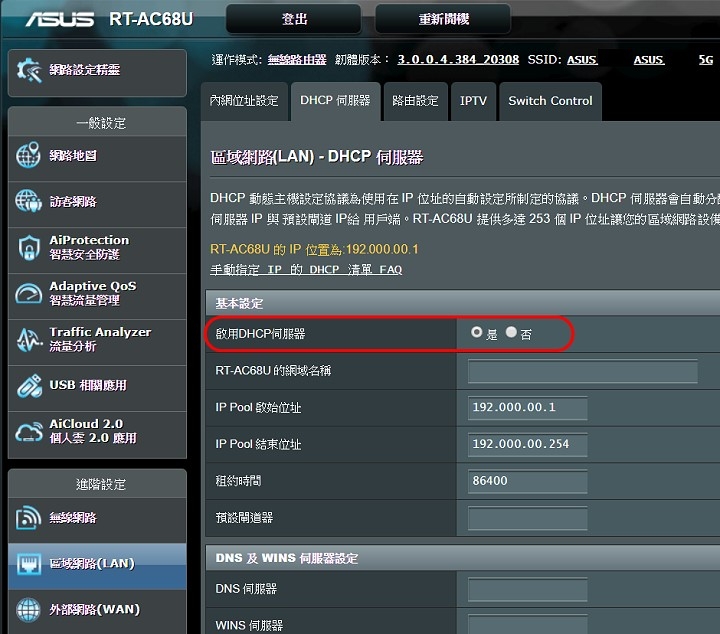Image resolution: width=720 pixels, height=634 pixels.
Task: Click the RT-AC68U IP address notice text
Action: [315, 249]
